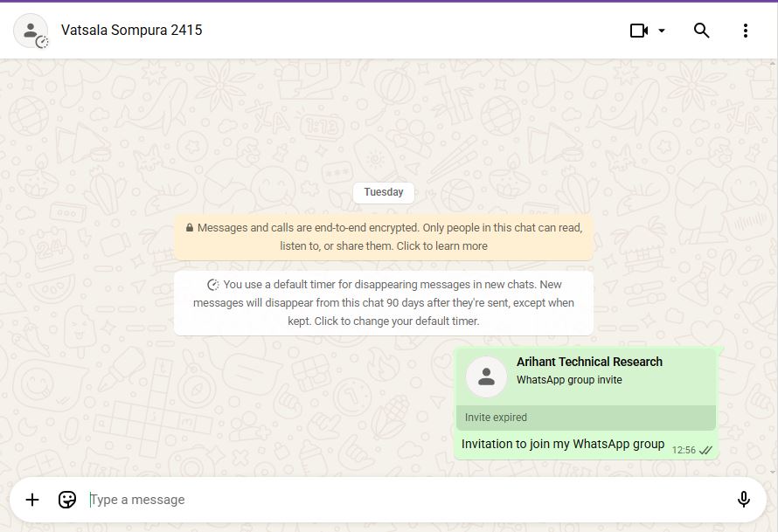Screen dimensions: 778x532
Task: Open the three-dot chat menu
Action: 745,31
